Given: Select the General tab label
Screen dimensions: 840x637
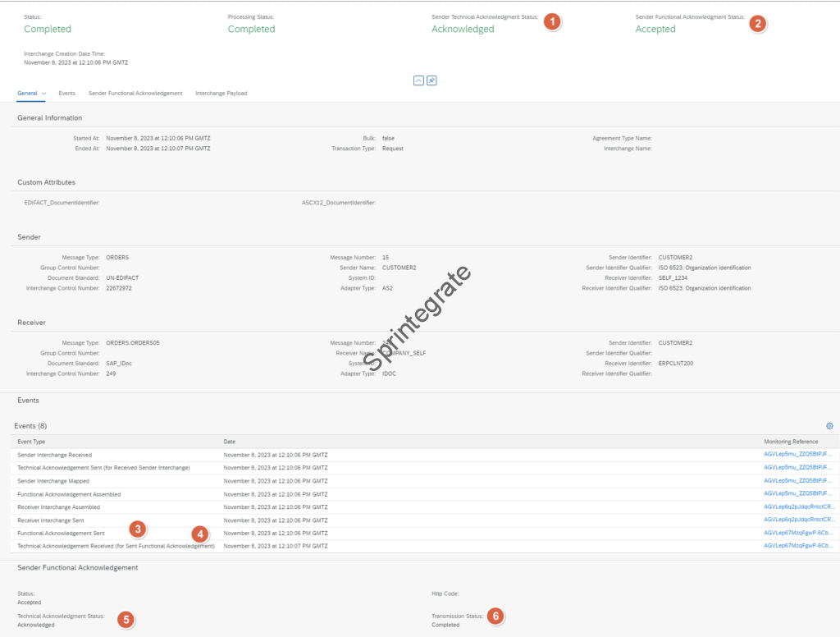Looking at the screenshot, I should 27,94.
